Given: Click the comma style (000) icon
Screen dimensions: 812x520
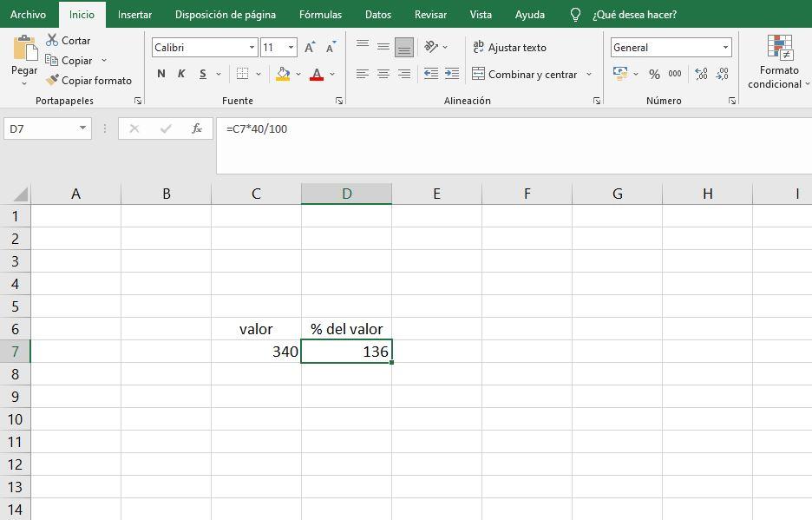Looking at the screenshot, I should 676,75.
